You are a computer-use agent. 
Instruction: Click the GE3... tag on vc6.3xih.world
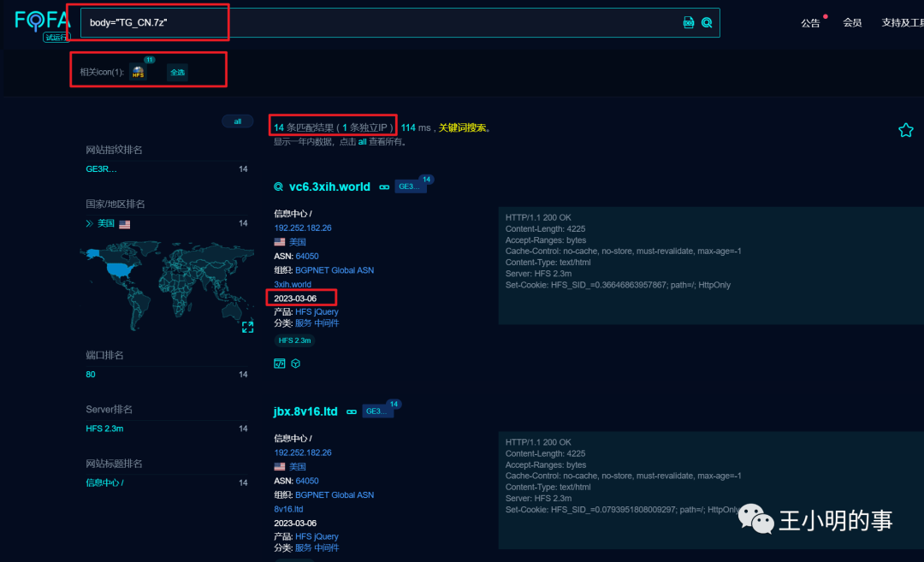(x=409, y=186)
